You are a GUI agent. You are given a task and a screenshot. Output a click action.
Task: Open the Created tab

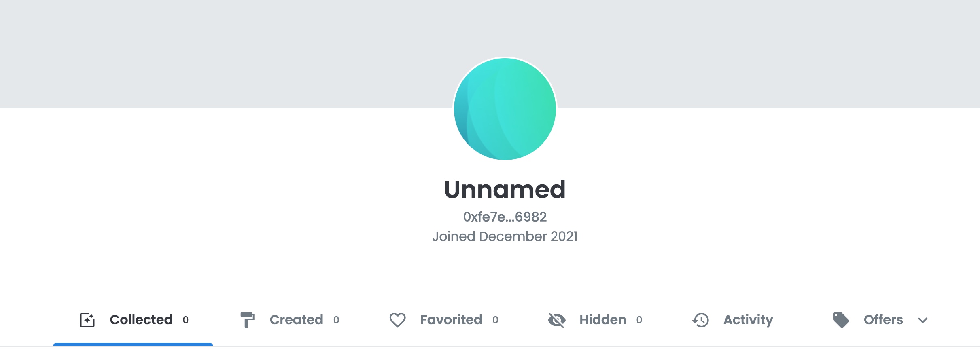[x=296, y=320]
